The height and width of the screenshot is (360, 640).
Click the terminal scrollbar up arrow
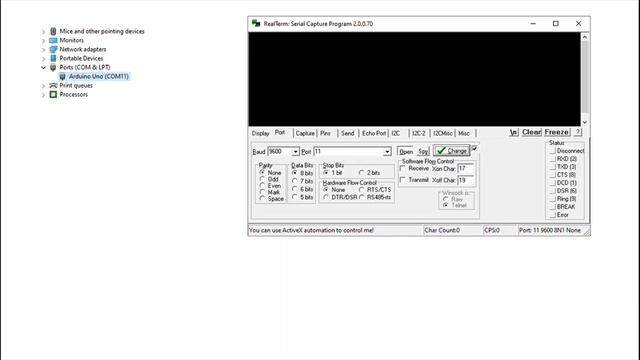584,37
